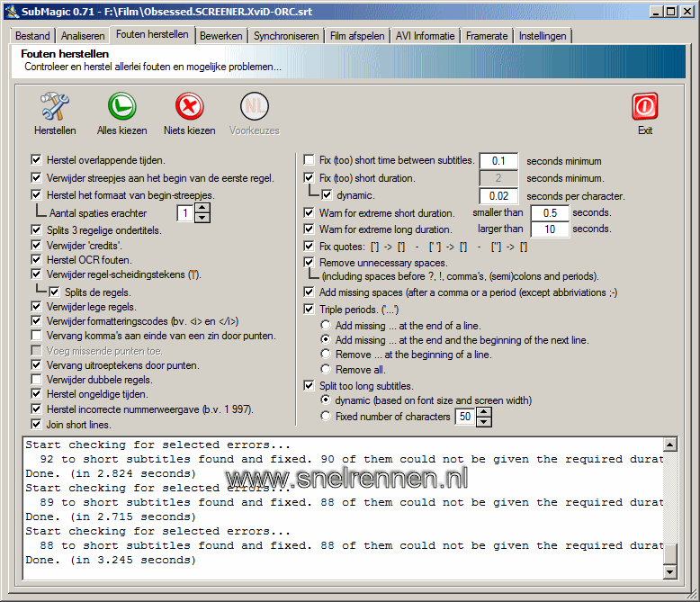Uncheck Splits 3 regelige ondertitels
700x602 pixels.
36,229
